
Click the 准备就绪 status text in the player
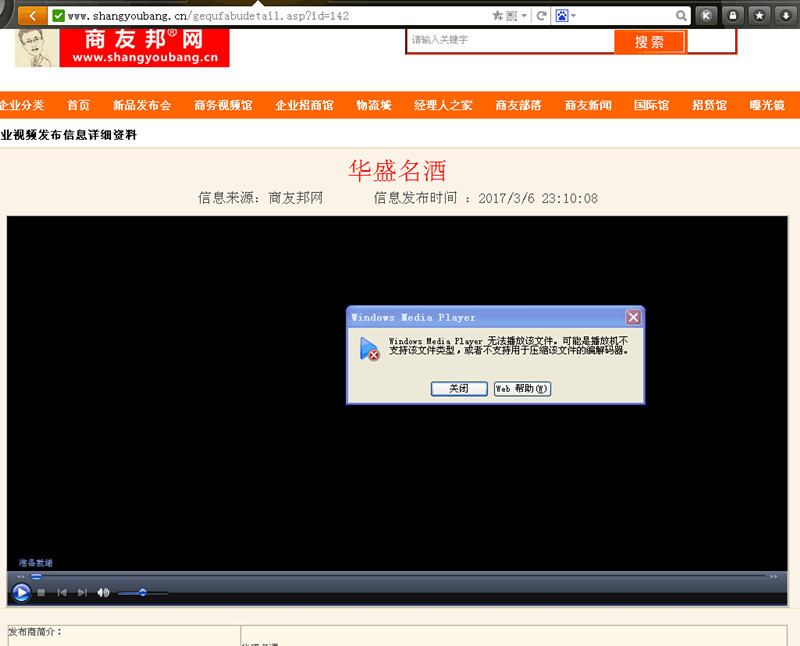point(36,563)
